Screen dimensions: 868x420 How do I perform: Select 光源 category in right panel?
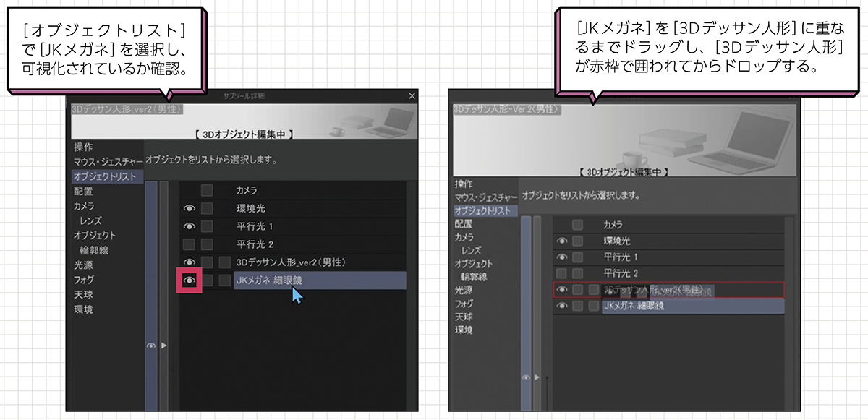[x=465, y=290]
